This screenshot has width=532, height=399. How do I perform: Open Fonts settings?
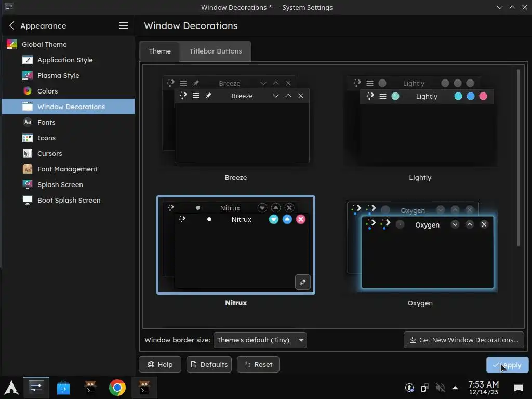click(x=68, y=122)
